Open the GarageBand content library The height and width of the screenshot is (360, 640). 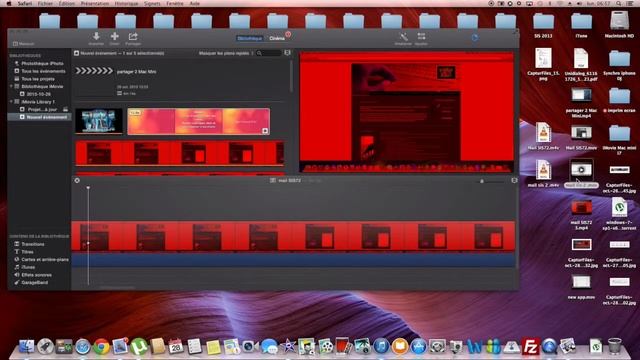click(x=34, y=282)
